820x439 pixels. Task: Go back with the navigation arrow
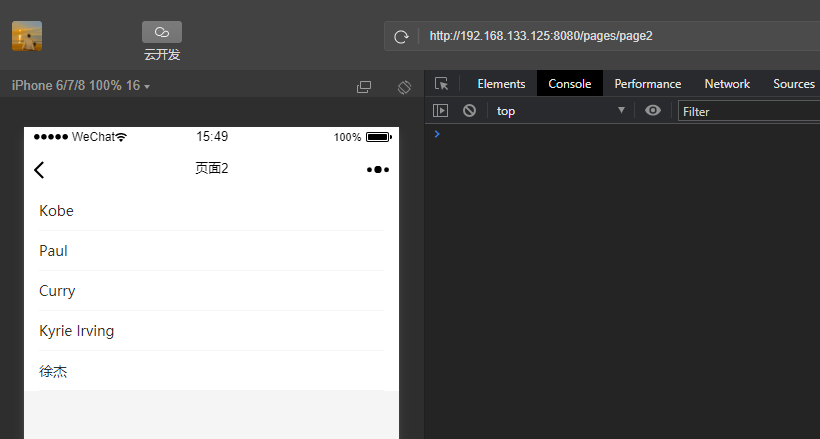[39, 170]
